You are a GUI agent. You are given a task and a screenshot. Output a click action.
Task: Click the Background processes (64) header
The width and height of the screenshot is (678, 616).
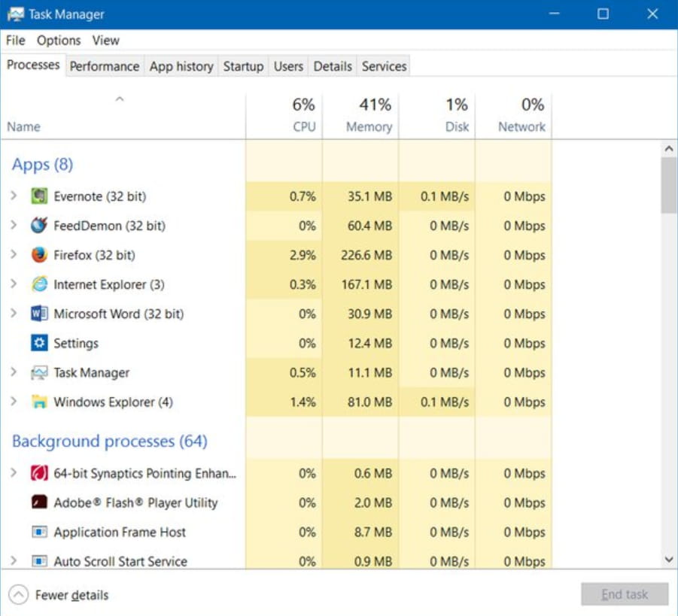tap(110, 442)
